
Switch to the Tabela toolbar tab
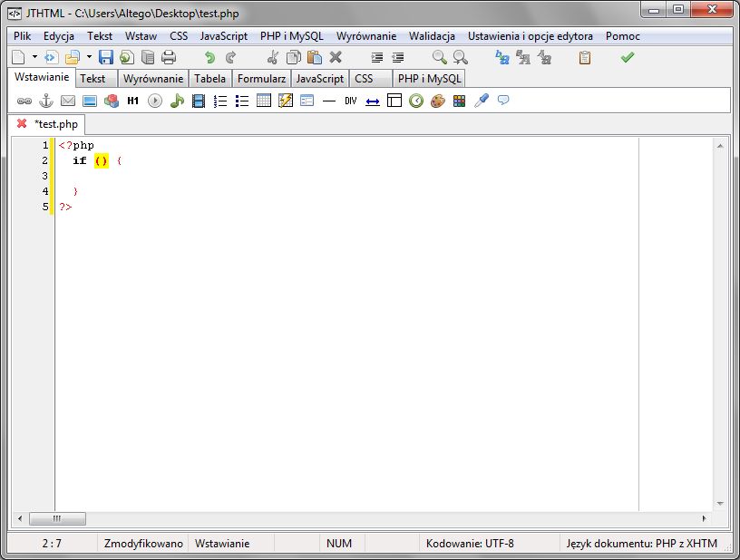[x=209, y=79]
